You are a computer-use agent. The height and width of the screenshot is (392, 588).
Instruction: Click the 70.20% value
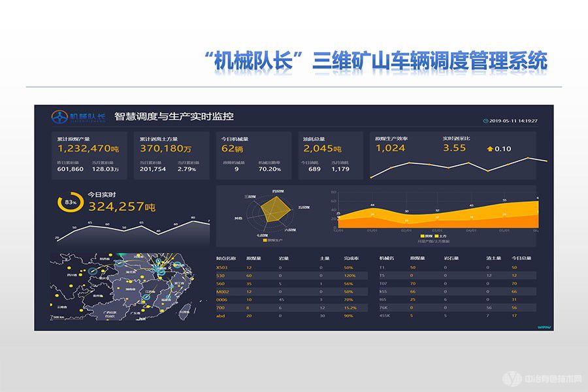click(x=270, y=169)
